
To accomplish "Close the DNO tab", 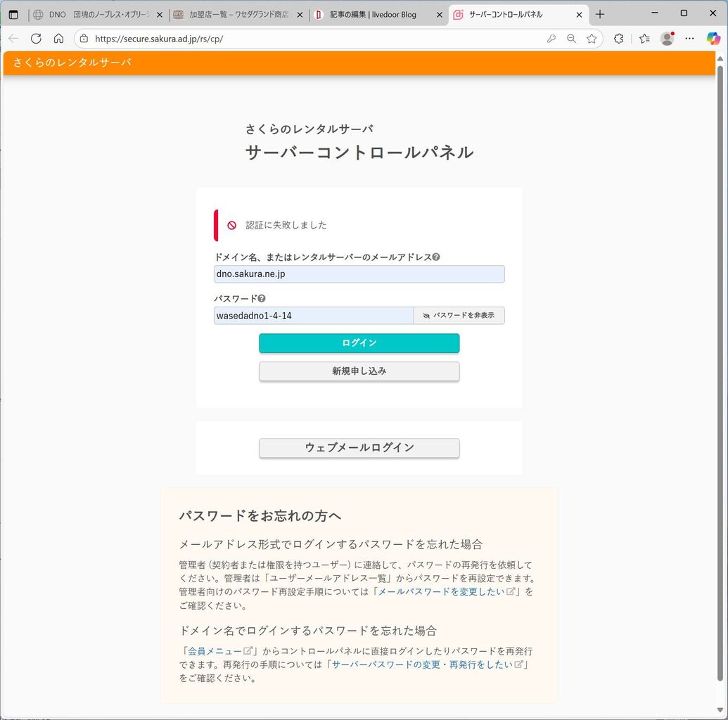I will 159,15.
